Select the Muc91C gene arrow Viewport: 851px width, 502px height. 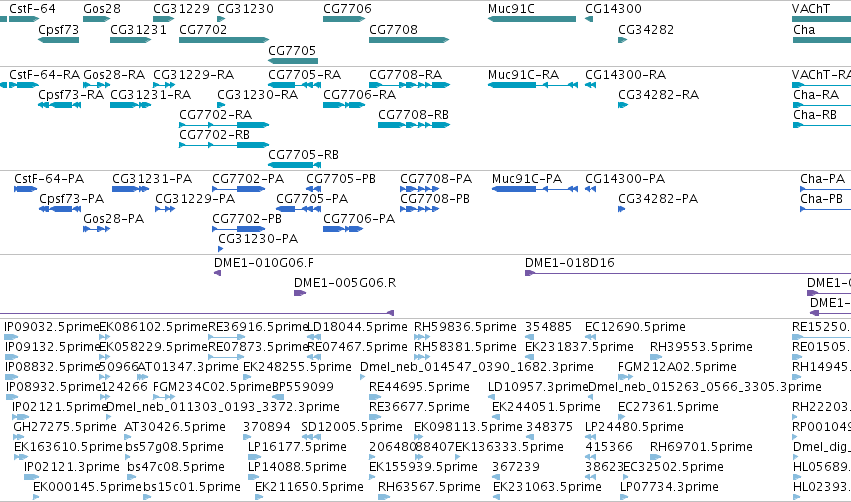532,19
